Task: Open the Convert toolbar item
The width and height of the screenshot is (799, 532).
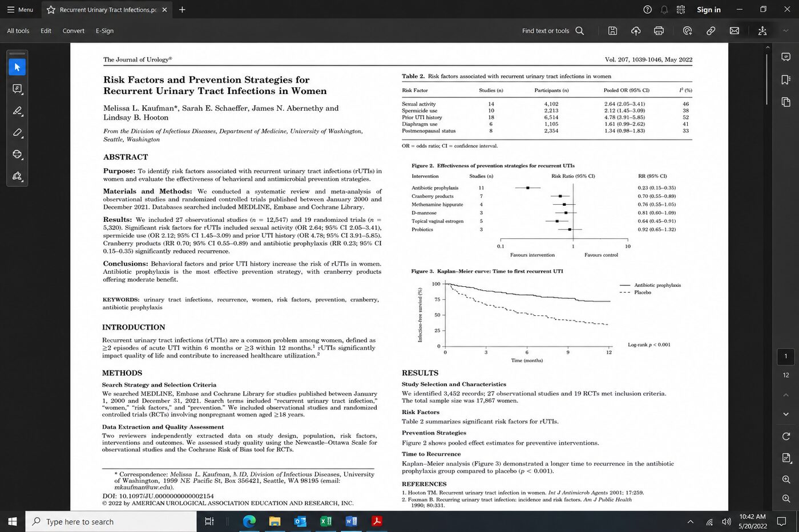Action: (x=74, y=31)
